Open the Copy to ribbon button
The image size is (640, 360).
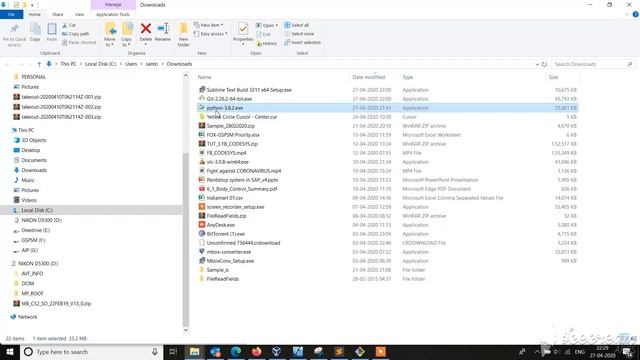click(x=127, y=35)
